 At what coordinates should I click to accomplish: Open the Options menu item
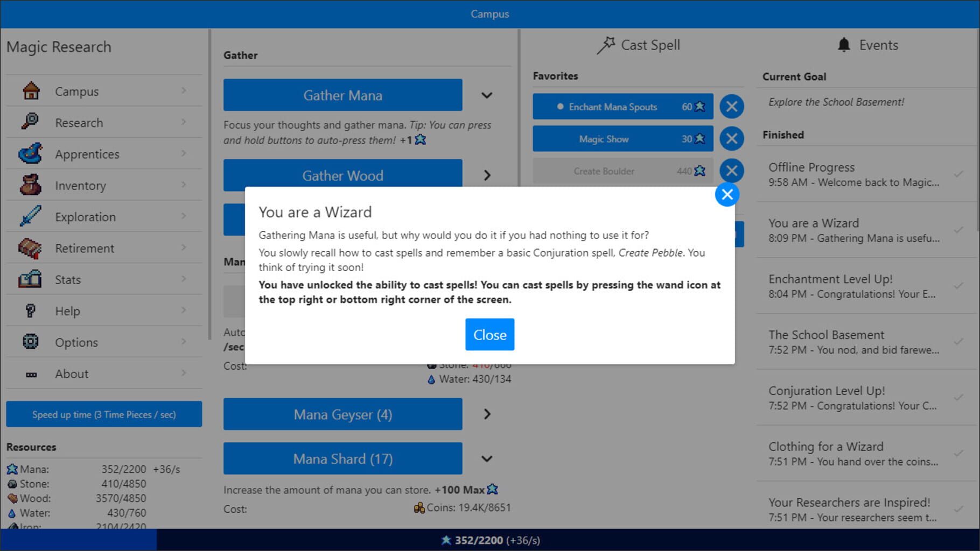pos(104,342)
